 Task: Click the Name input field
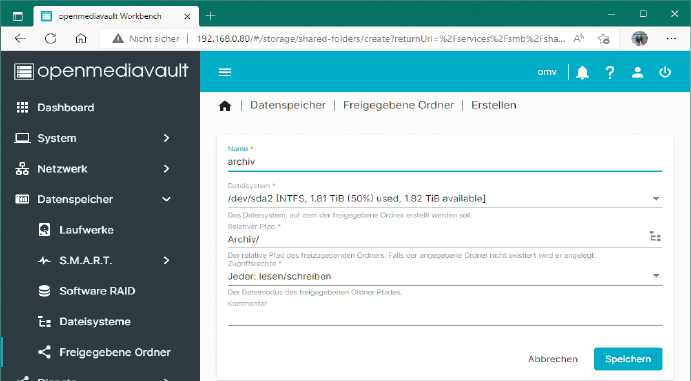coord(445,162)
